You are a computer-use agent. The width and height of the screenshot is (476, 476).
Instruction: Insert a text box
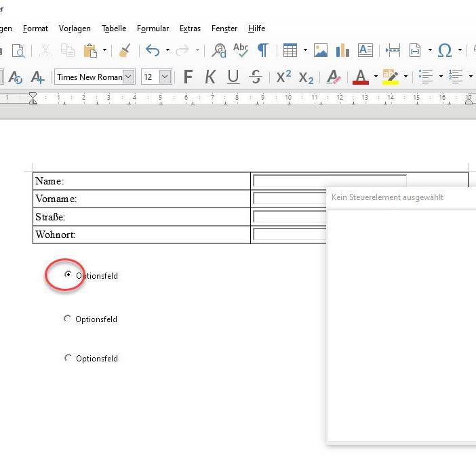pyautogui.click(x=365, y=50)
